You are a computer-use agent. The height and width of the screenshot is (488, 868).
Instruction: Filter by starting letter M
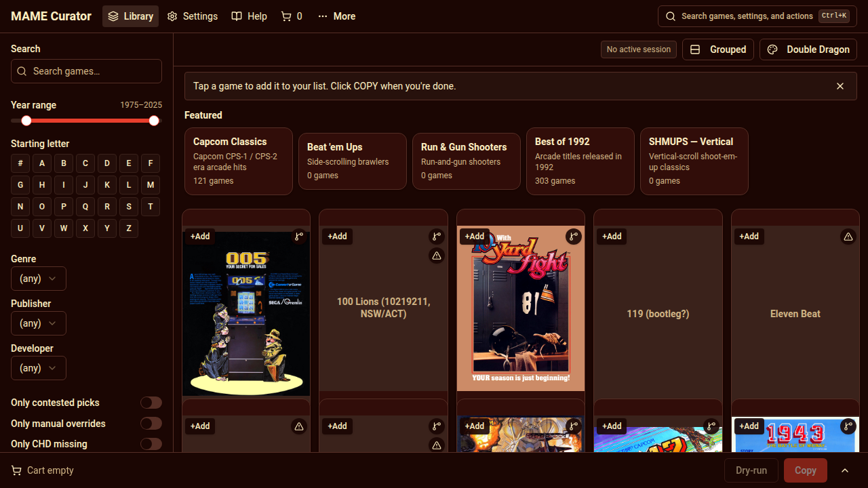tap(151, 185)
